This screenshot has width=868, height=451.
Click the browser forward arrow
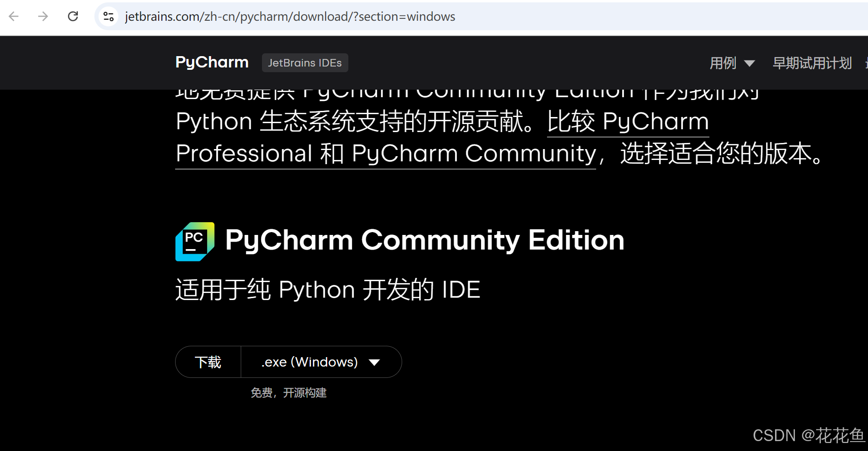[x=43, y=17]
